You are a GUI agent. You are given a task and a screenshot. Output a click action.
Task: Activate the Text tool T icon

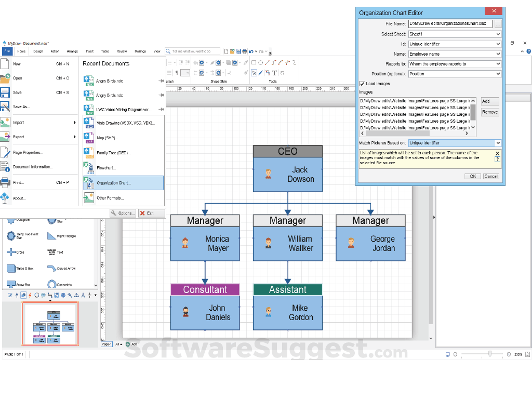point(274,73)
